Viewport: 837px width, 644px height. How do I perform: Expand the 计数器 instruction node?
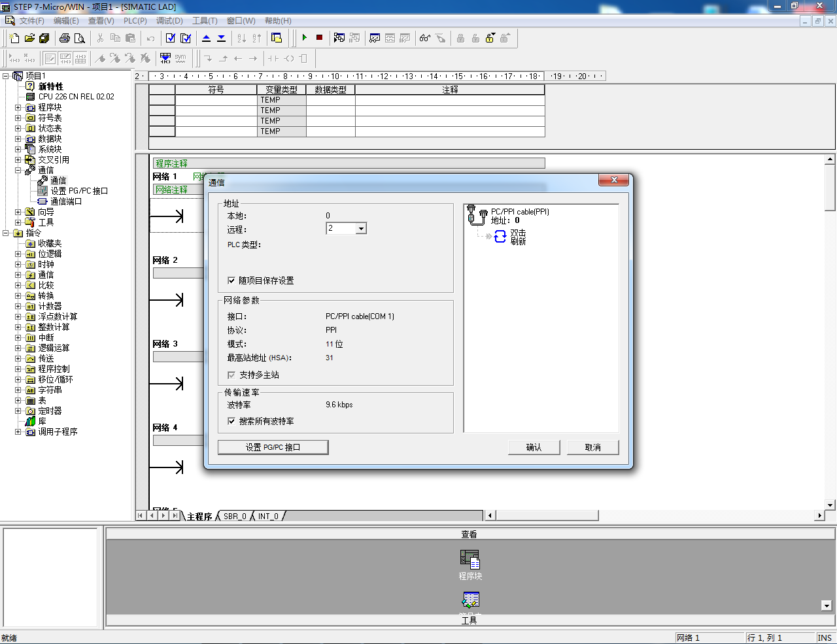pos(18,306)
